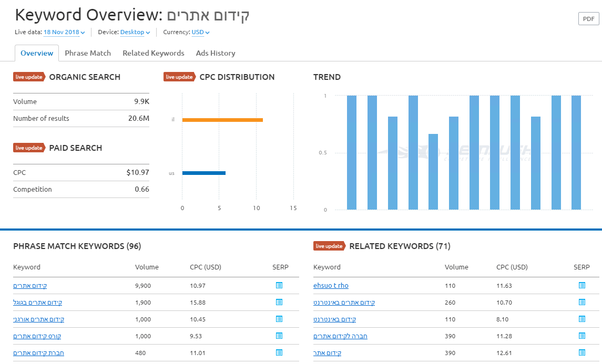
Task: Switch to the Ads History tab
Action: click(216, 54)
